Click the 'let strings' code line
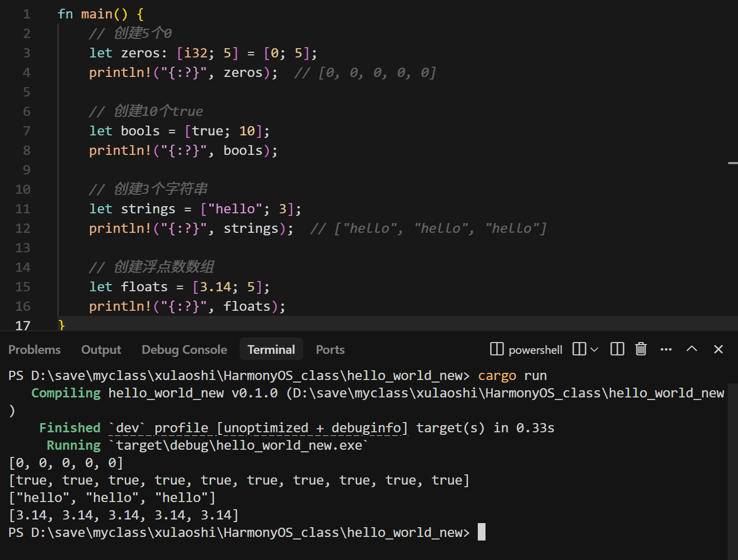This screenshot has width=738, height=560. coord(196,209)
